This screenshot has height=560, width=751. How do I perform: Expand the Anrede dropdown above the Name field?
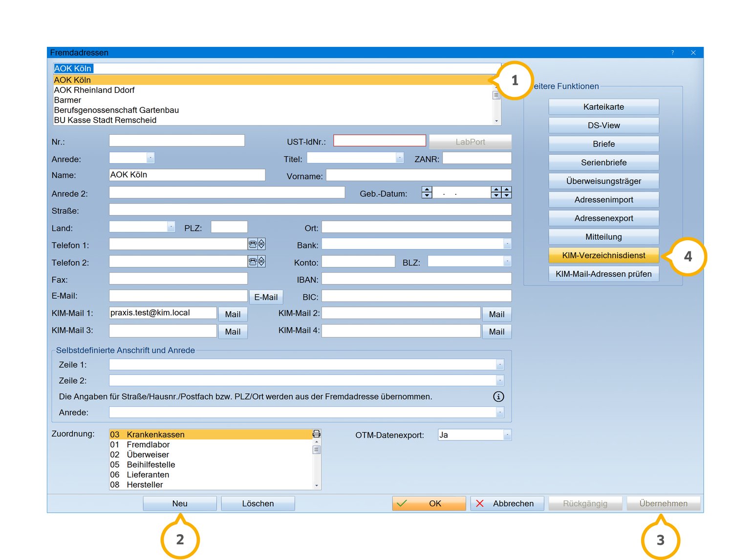[150, 158]
